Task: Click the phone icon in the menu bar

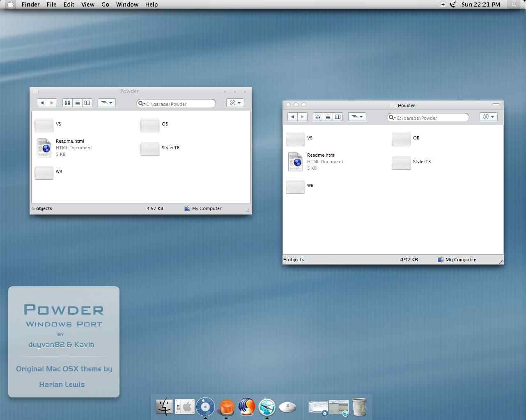Action: 453,5
